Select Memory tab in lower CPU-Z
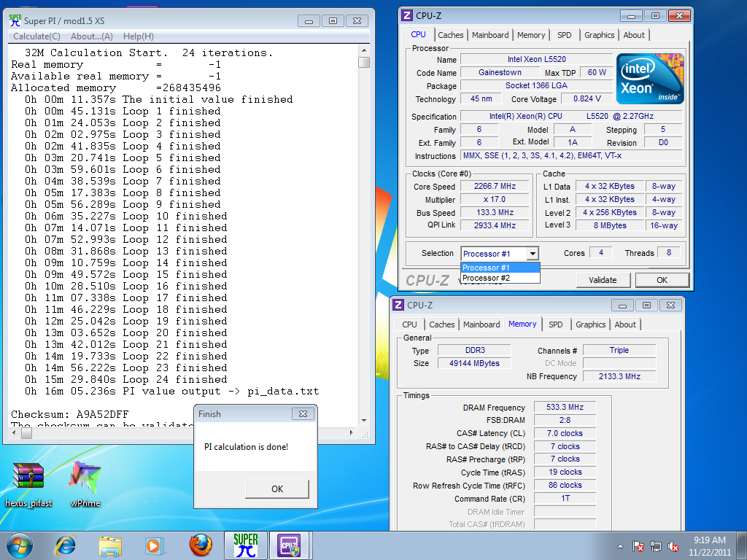 click(x=522, y=324)
